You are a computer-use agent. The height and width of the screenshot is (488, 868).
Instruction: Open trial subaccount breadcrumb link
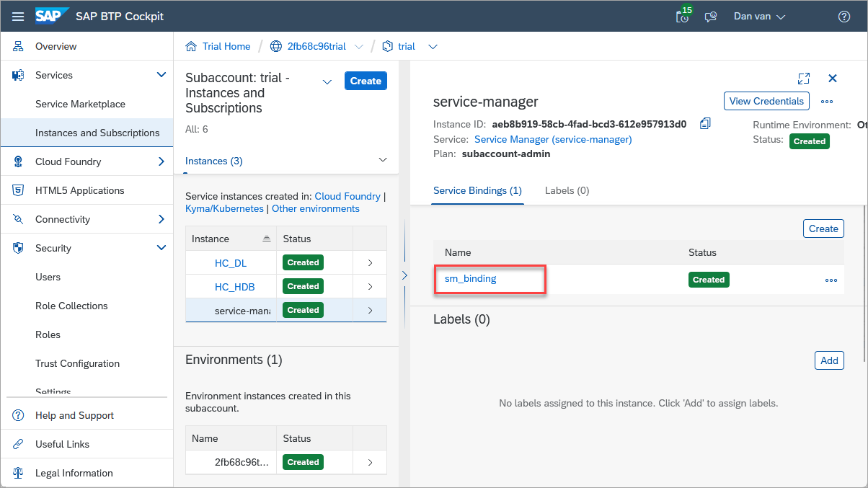point(407,46)
